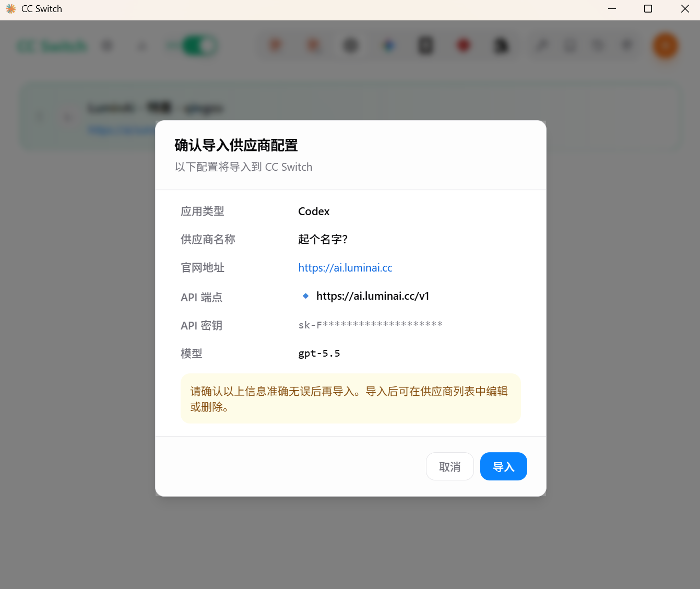
Task: Maximize the CC Switch window
Action: click(648, 9)
